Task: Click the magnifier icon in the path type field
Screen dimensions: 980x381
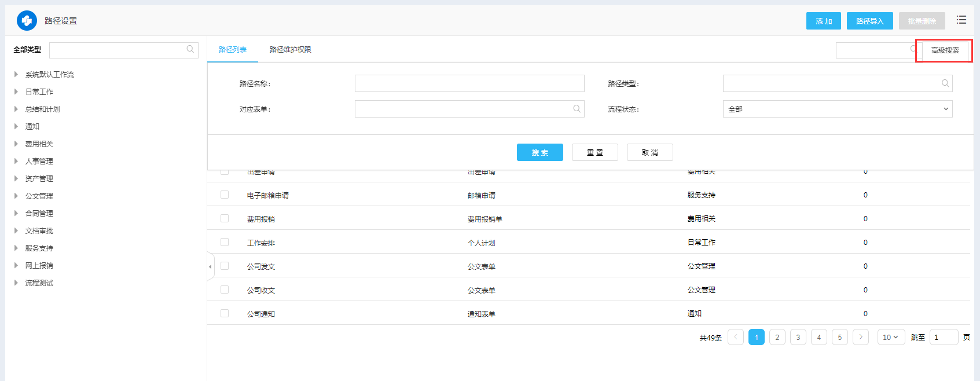Action: (945, 83)
